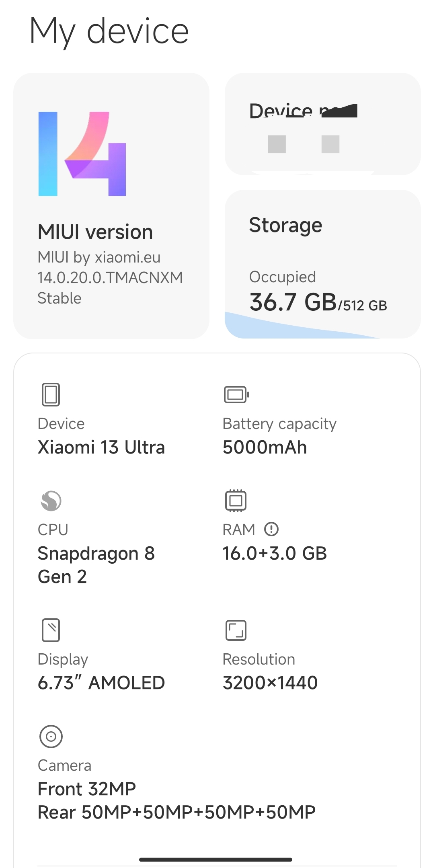Tap the bottom navigation gesture bar
This screenshot has width=433, height=868.
(x=216, y=860)
